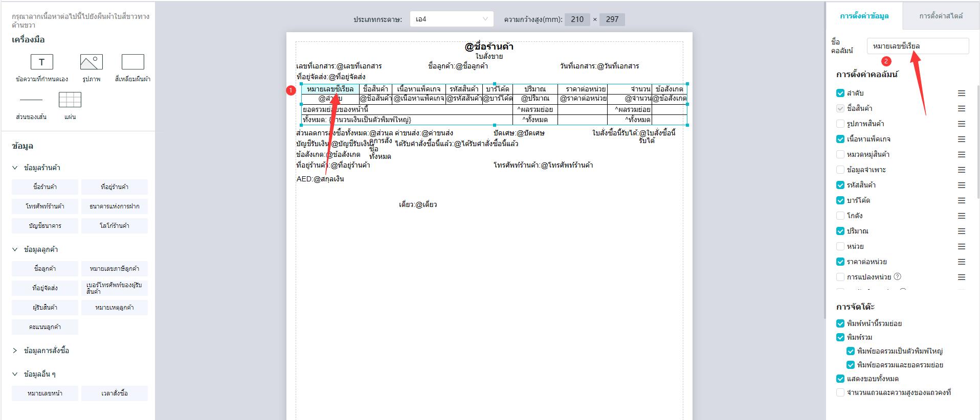980x420 pixels.
Task: Select the custom text tool icon
Action: coord(41,62)
